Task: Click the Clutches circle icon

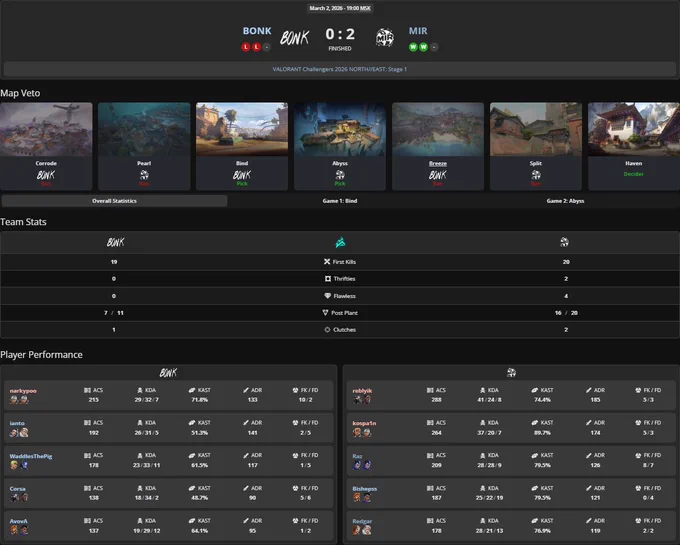Action: [327, 330]
